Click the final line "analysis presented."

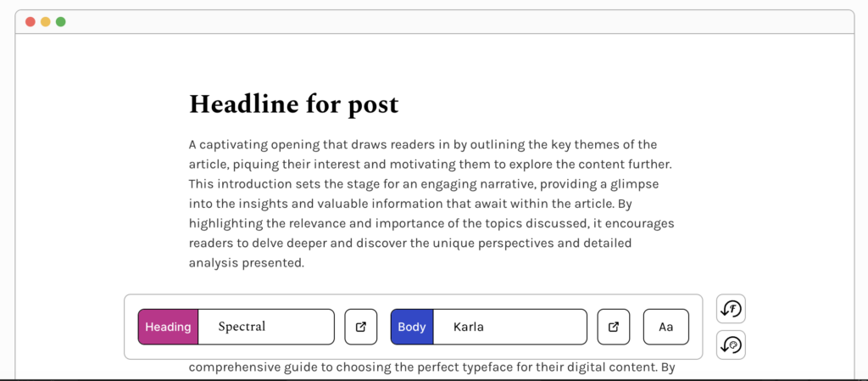(246, 263)
